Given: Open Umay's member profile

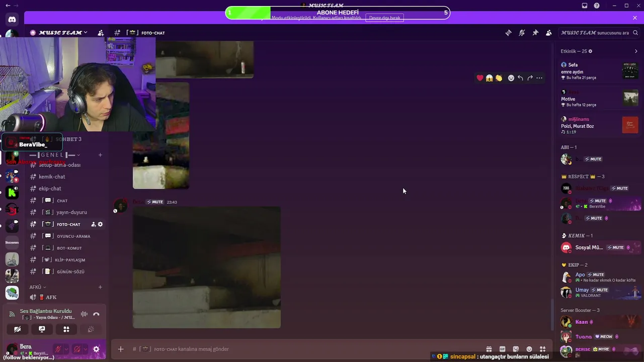Looking at the screenshot, I should tap(600, 292).
